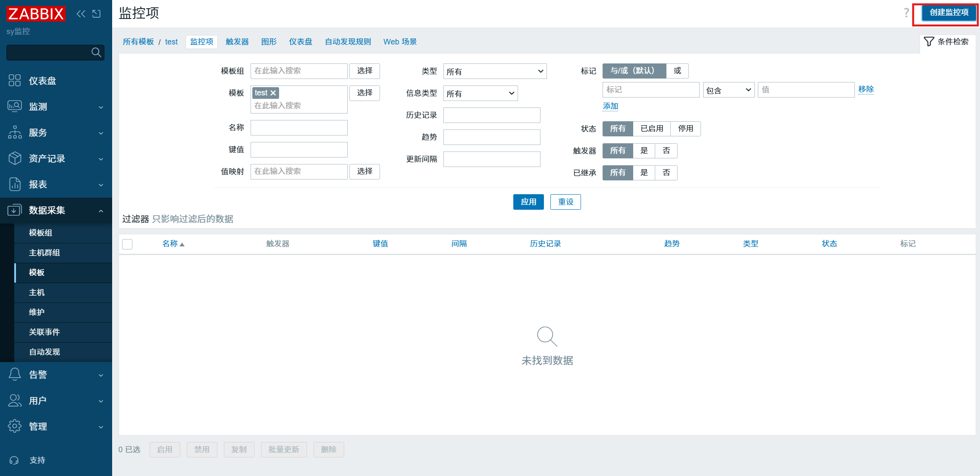Viewport: 980px width, 476px height.
Task: Remove the test template tag
Action: pyautogui.click(x=273, y=93)
